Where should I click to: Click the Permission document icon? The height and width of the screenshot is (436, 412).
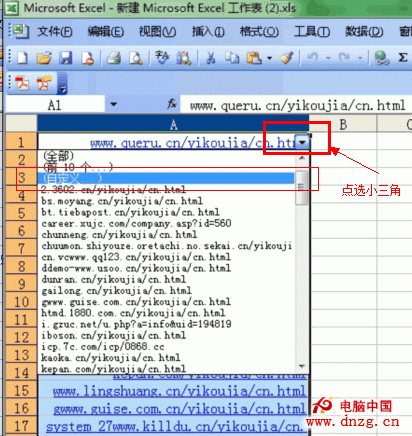(x=88, y=58)
